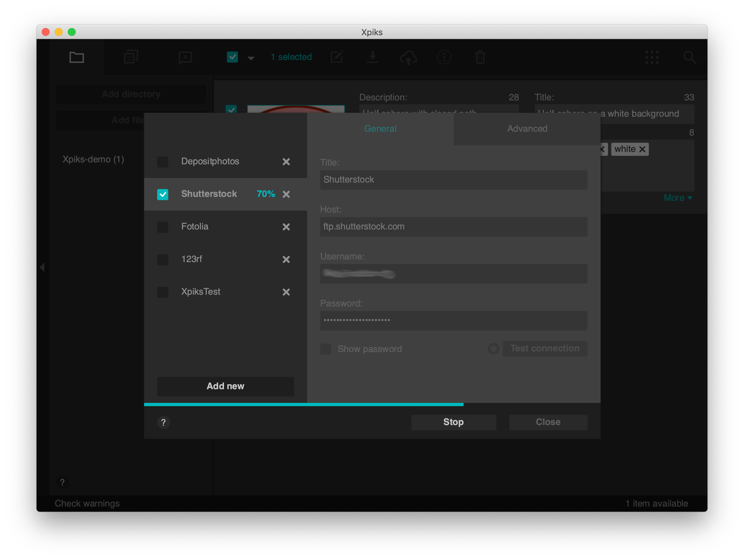Toggle the Show password checkbox

click(326, 349)
